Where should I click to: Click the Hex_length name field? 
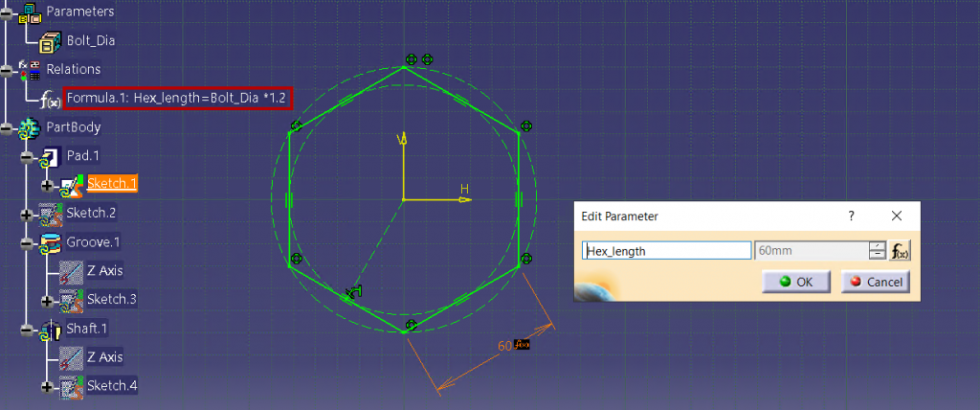(x=667, y=251)
